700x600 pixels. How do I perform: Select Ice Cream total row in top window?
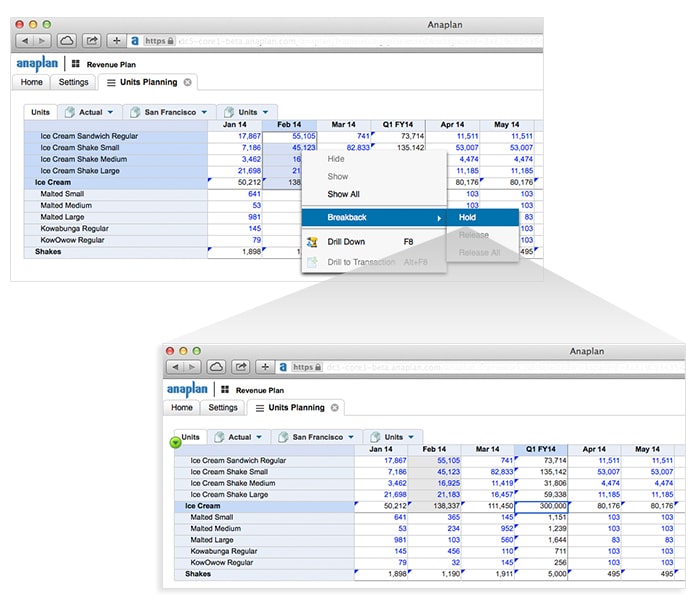click(116, 182)
